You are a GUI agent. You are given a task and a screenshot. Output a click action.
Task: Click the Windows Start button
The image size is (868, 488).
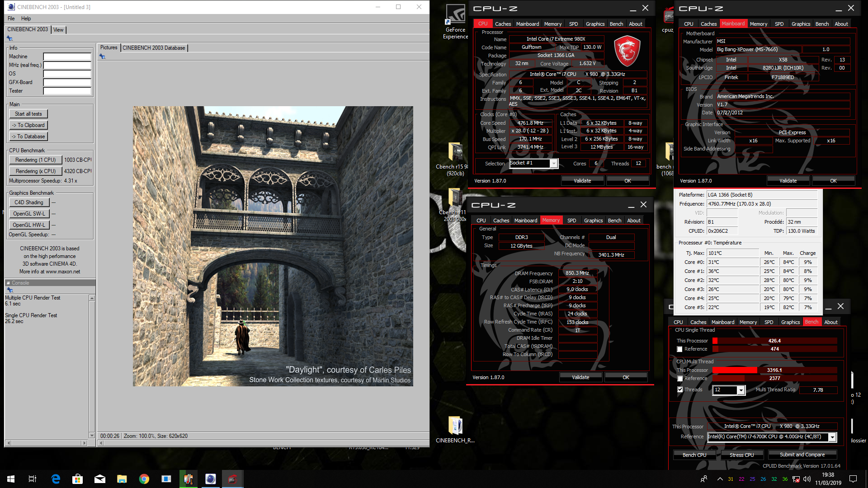(x=11, y=479)
